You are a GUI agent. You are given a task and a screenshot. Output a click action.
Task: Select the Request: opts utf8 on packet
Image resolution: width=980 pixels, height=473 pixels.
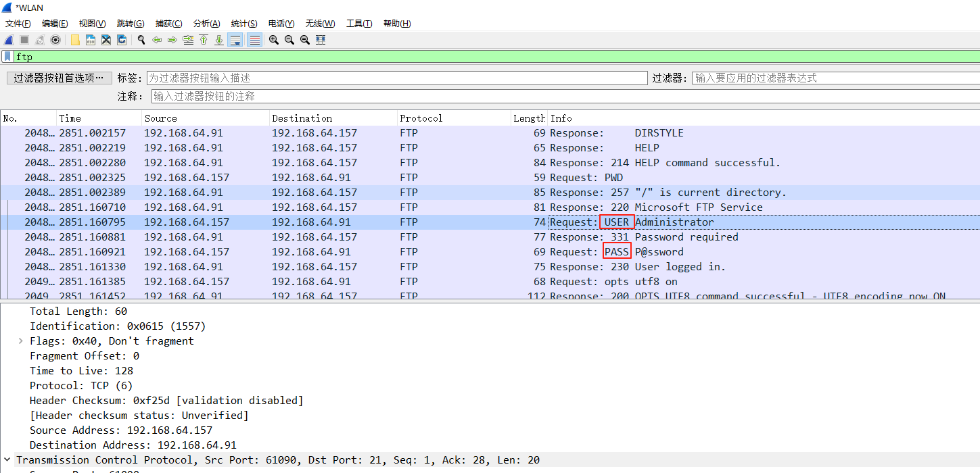(x=490, y=281)
